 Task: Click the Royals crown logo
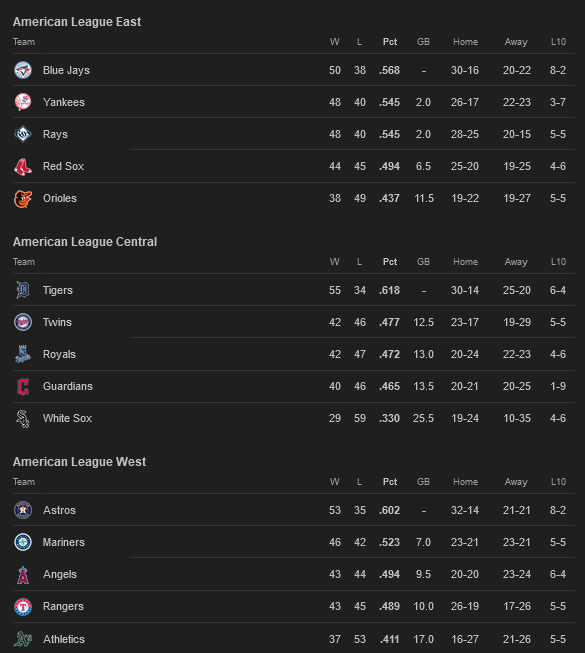[x=23, y=354]
